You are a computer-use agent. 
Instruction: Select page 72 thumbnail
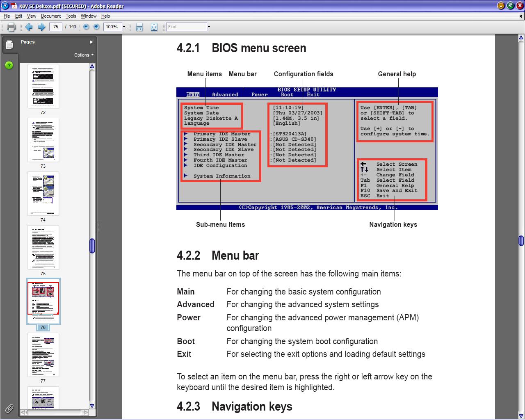pos(43,86)
